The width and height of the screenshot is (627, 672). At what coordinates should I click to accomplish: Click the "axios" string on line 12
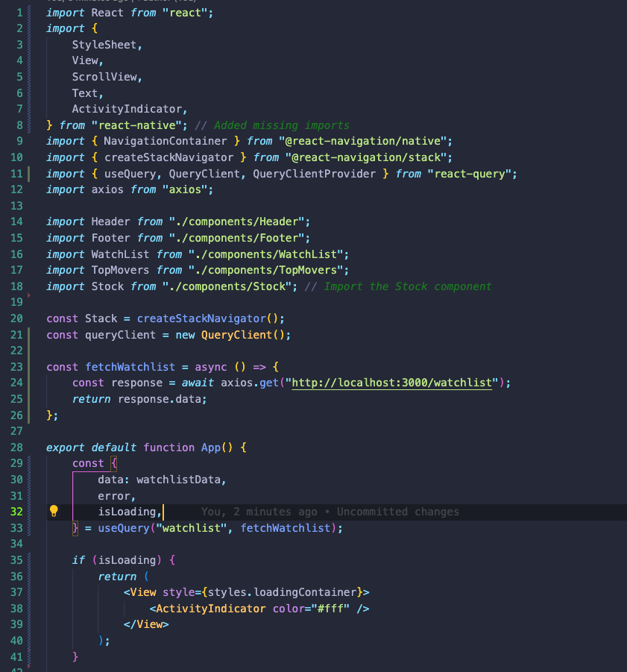tap(185, 189)
